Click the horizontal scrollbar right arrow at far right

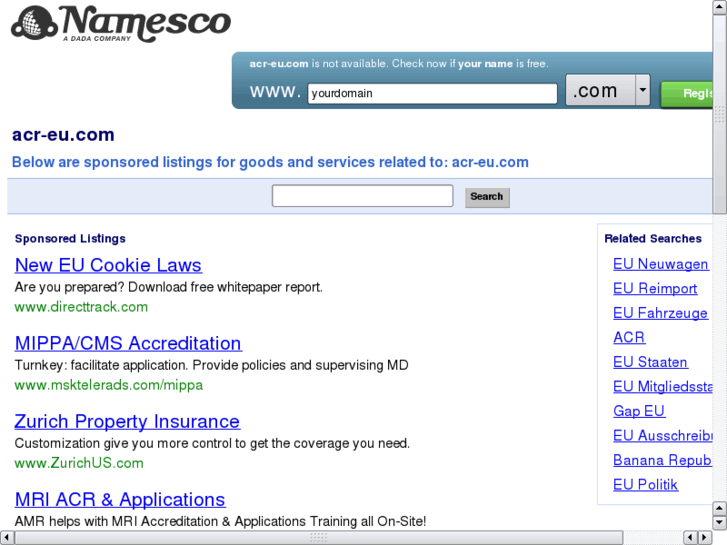(x=705, y=538)
